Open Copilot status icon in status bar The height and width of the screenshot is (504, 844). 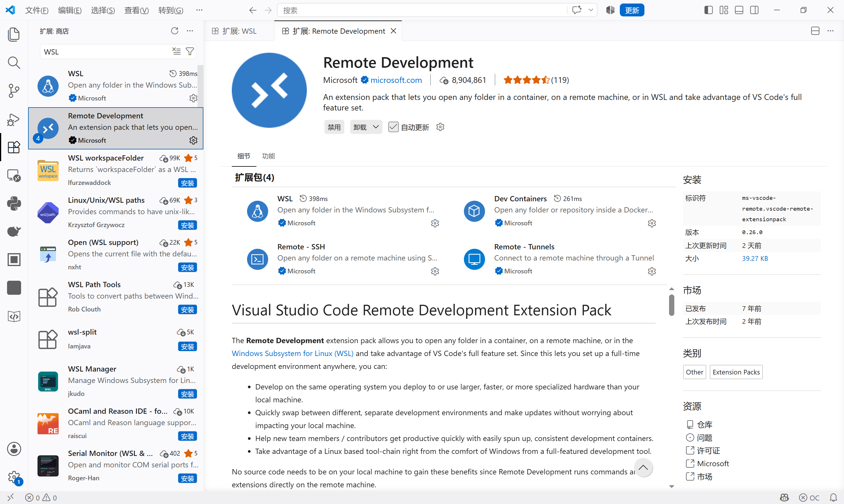click(784, 498)
